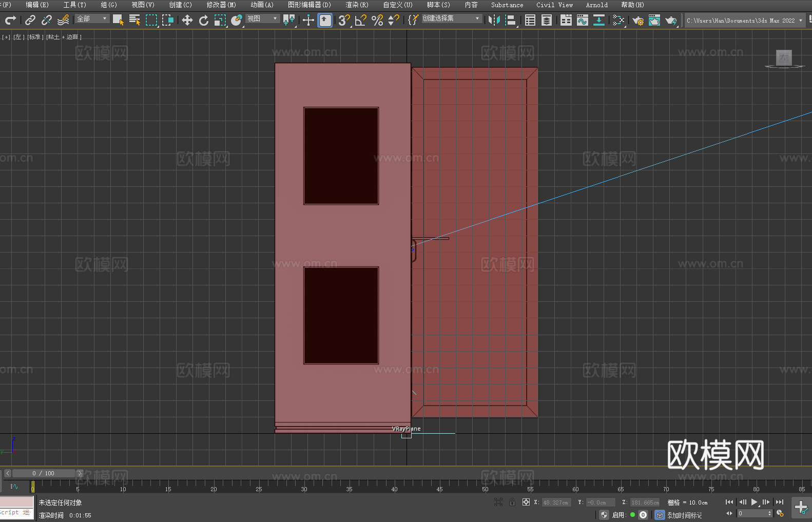Open the 工具(T) menu
Image resolution: width=812 pixels, height=522 pixels.
click(x=74, y=5)
